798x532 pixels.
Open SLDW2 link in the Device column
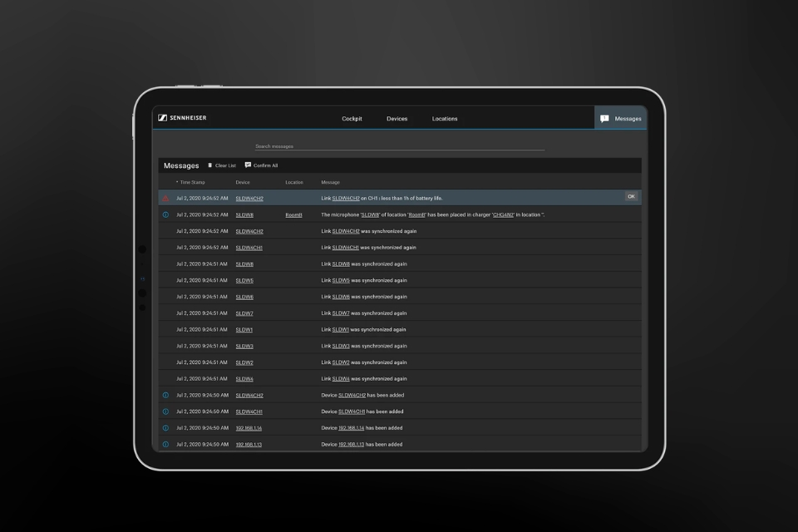click(x=244, y=362)
